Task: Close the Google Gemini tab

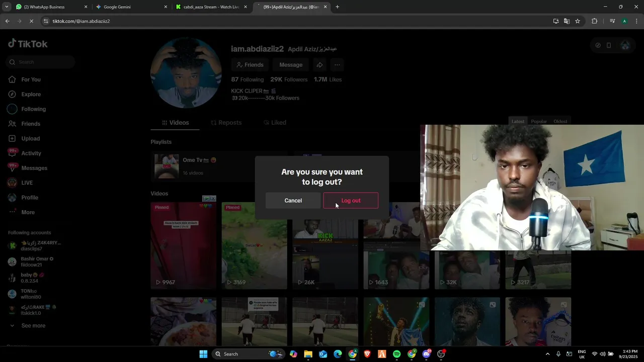Action: 166,7
